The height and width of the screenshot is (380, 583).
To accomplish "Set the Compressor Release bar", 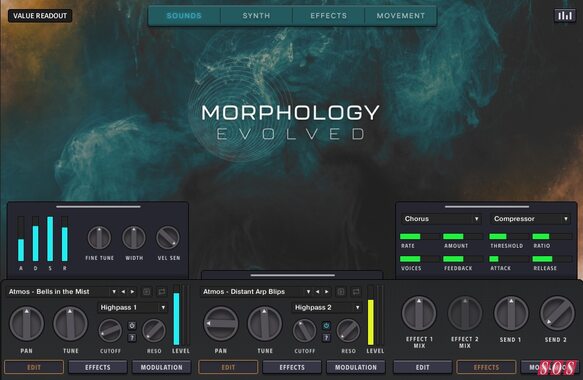I will [x=552, y=259].
